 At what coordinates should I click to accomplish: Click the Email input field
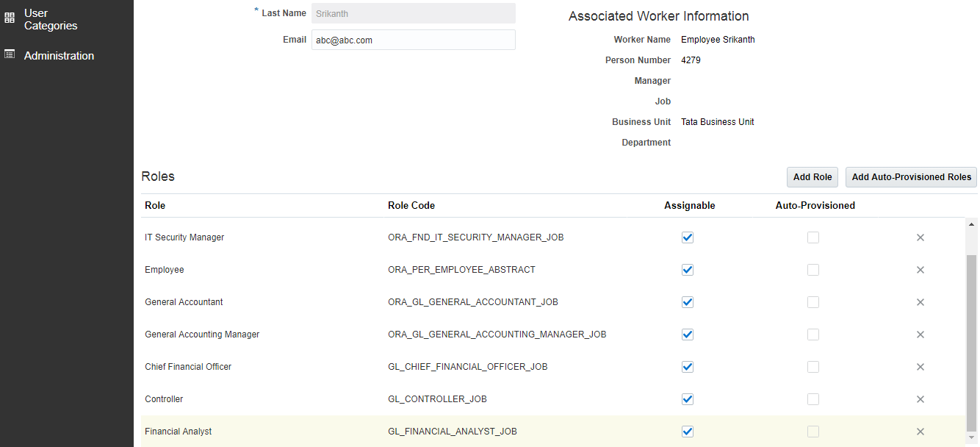pos(413,40)
